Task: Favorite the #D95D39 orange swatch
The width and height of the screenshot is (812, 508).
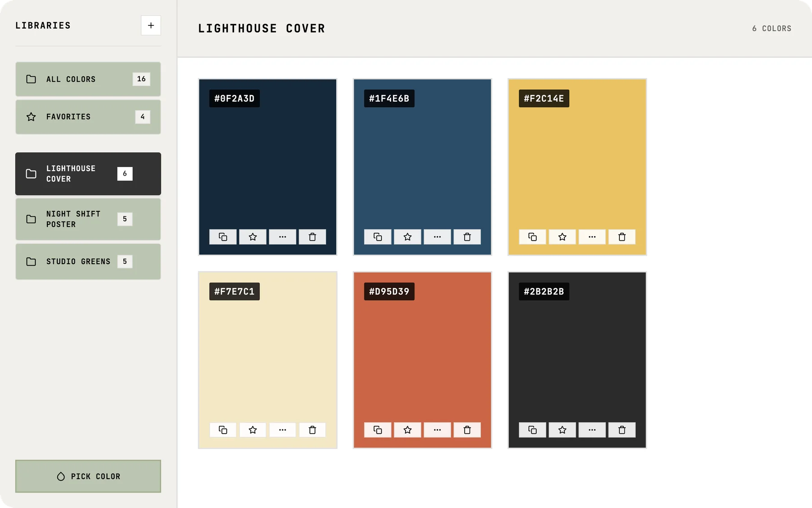Action: pos(407,430)
